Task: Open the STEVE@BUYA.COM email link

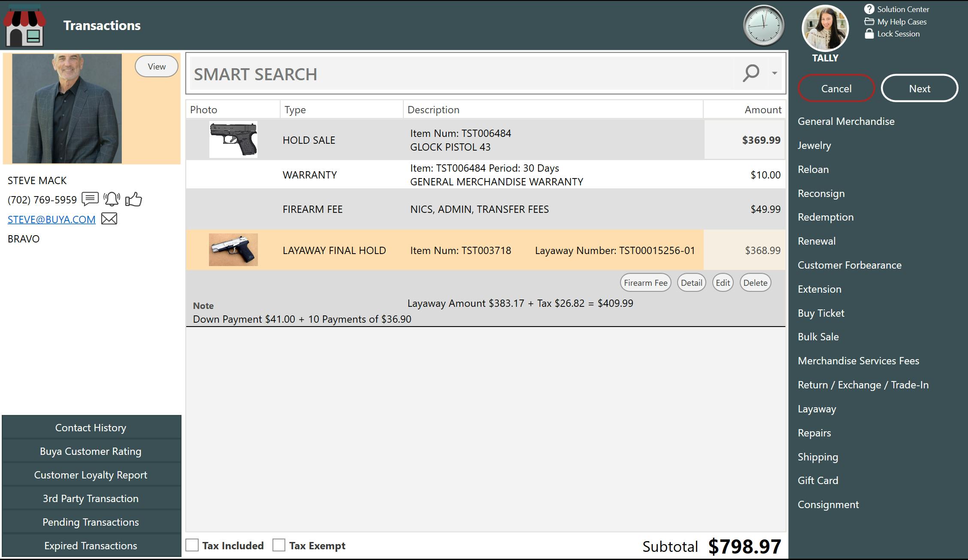Action: click(51, 219)
